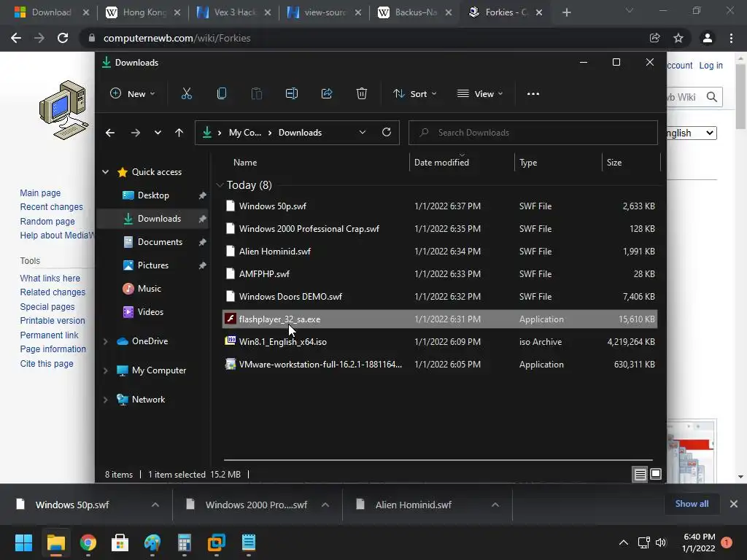Image resolution: width=747 pixels, height=560 pixels.
Task: Go forward in Explorer navigation
Action: [136, 133]
